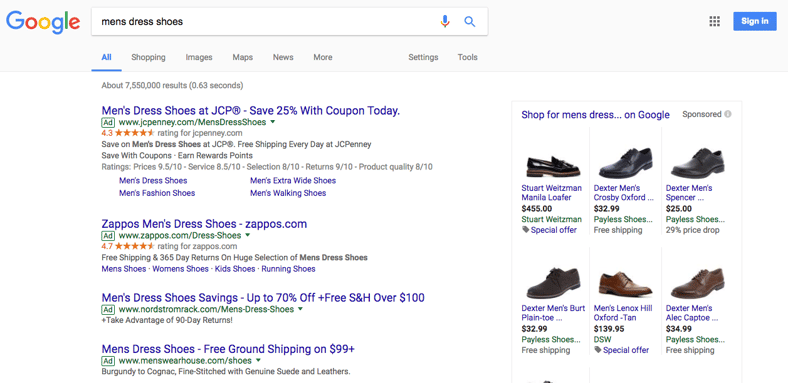Open 'Men's Dress Shoes at JCP' ad headline
Viewport: 788px width, 383px height.
pyautogui.click(x=251, y=111)
